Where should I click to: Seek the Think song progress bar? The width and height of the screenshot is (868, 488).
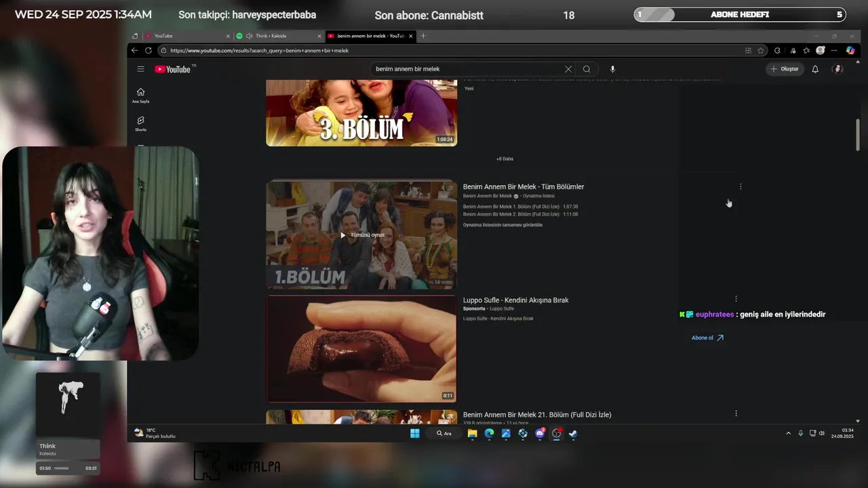tap(61, 468)
